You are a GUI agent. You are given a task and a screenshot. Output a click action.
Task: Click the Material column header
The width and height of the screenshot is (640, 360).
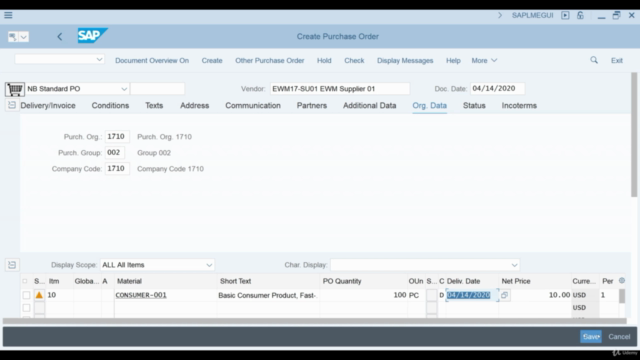click(x=129, y=281)
